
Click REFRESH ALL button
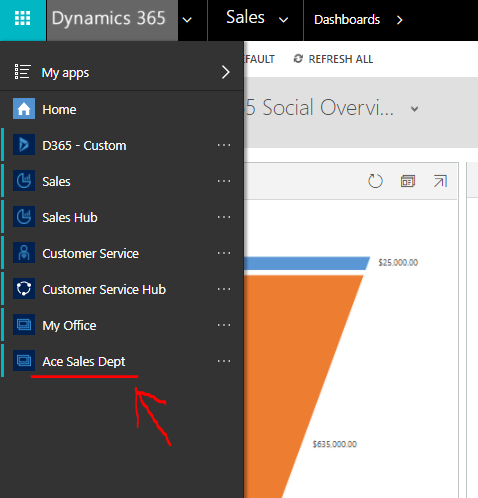coord(333,59)
